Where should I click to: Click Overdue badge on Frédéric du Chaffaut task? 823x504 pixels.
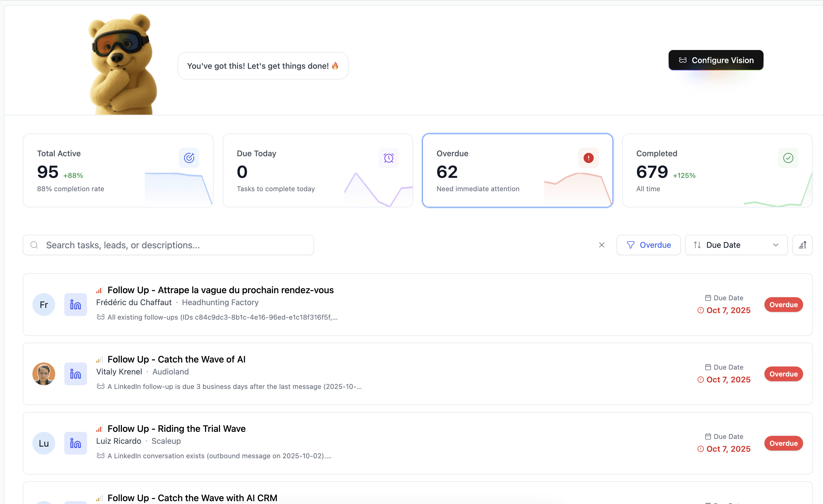click(783, 305)
